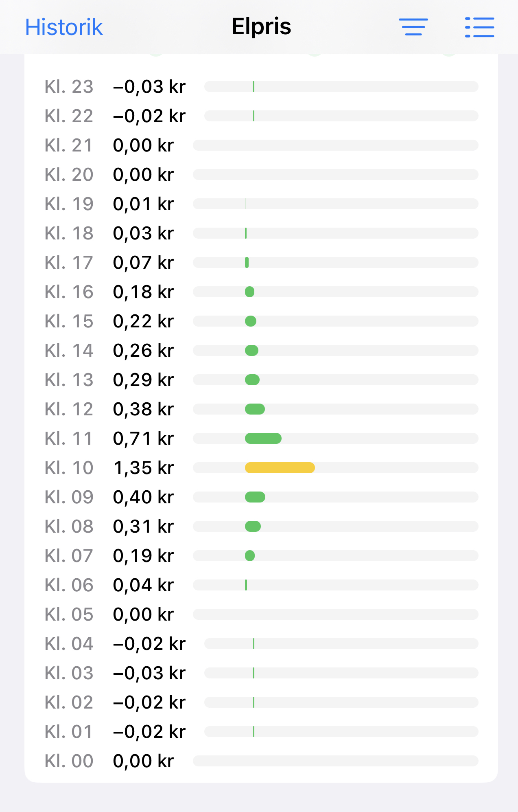
Task: Go back to Historik
Action: click(x=64, y=27)
